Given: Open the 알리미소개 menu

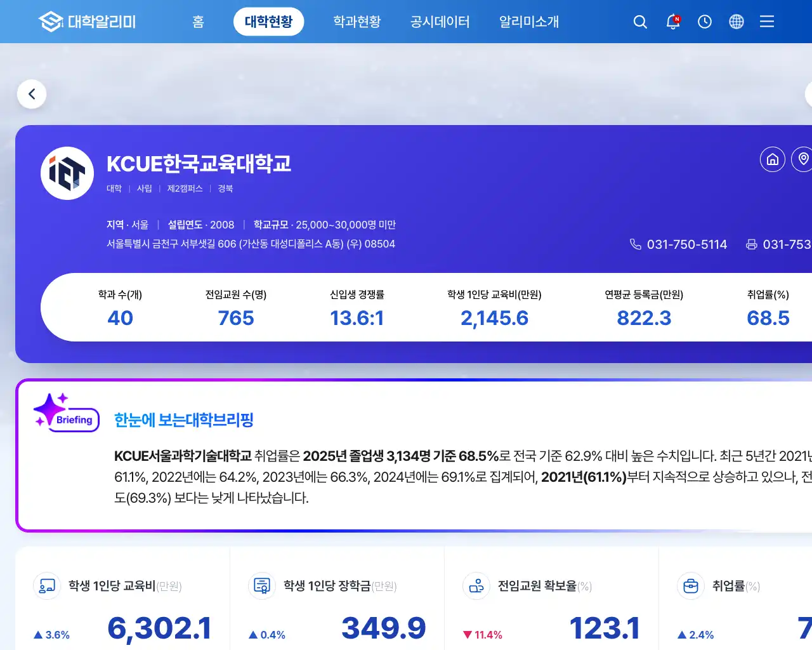Looking at the screenshot, I should tap(529, 22).
